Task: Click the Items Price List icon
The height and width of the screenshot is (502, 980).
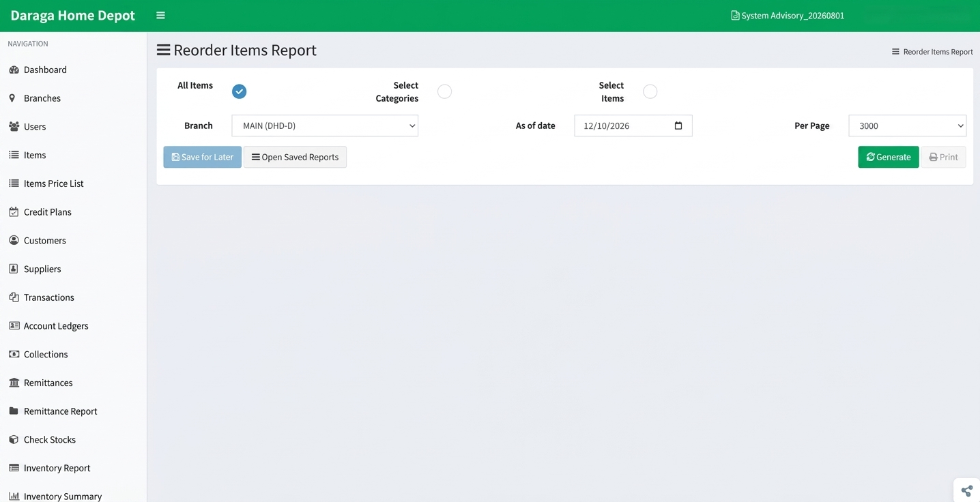Action: (14, 183)
